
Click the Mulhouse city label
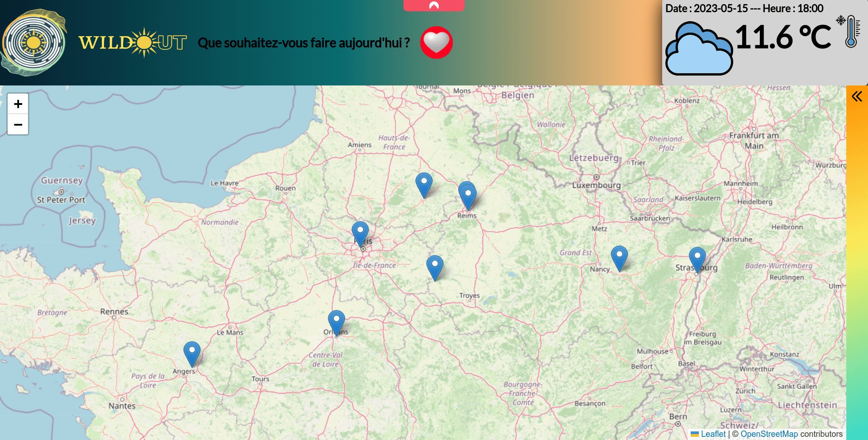pos(653,351)
